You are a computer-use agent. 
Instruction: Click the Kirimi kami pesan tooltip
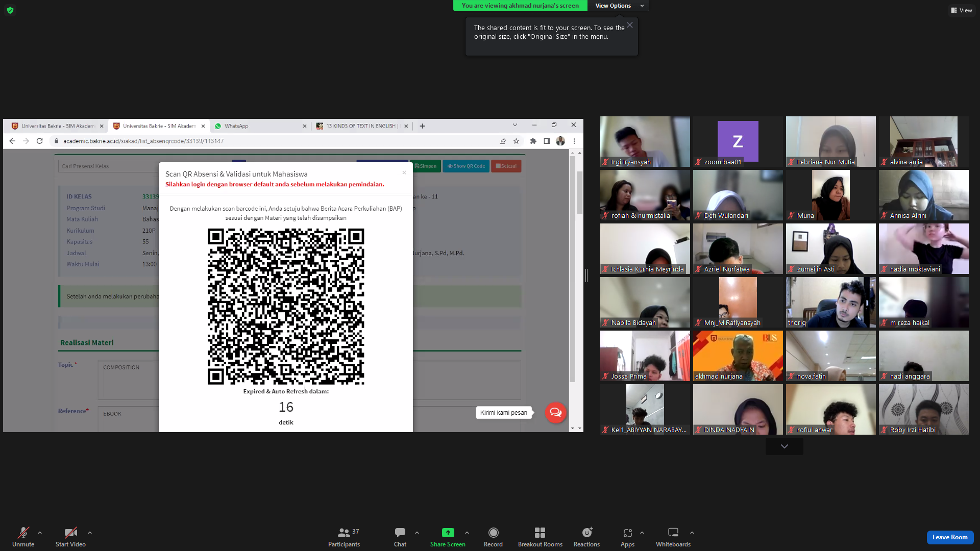point(504,413)
